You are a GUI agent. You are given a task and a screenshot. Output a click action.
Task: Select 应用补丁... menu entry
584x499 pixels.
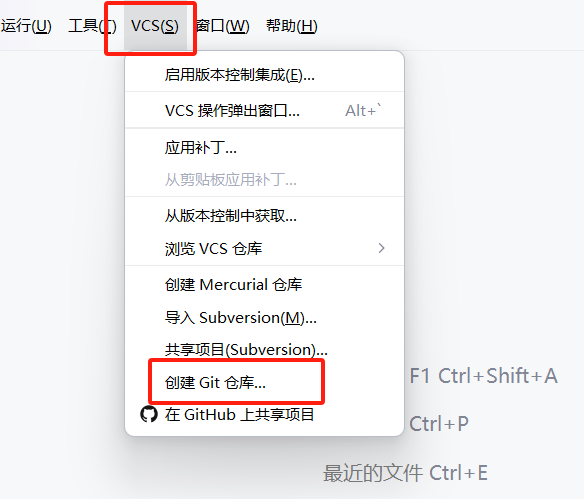(x=264, y=148)
